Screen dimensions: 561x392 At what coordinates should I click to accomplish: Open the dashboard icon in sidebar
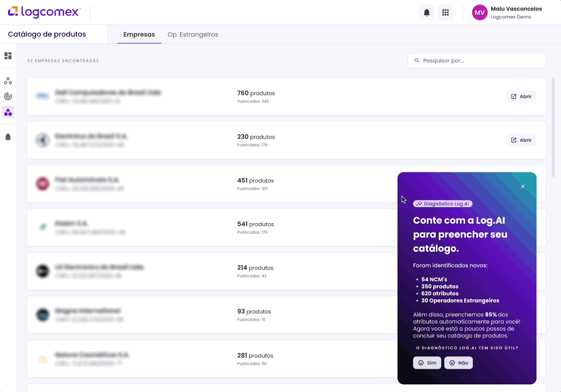(x=8, y=56)
